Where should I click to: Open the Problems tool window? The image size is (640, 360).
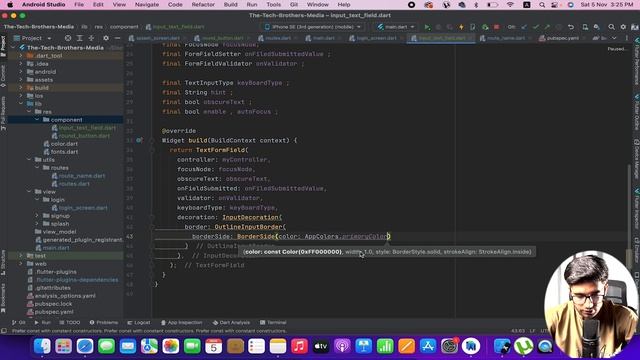click(x=104, y=322)
